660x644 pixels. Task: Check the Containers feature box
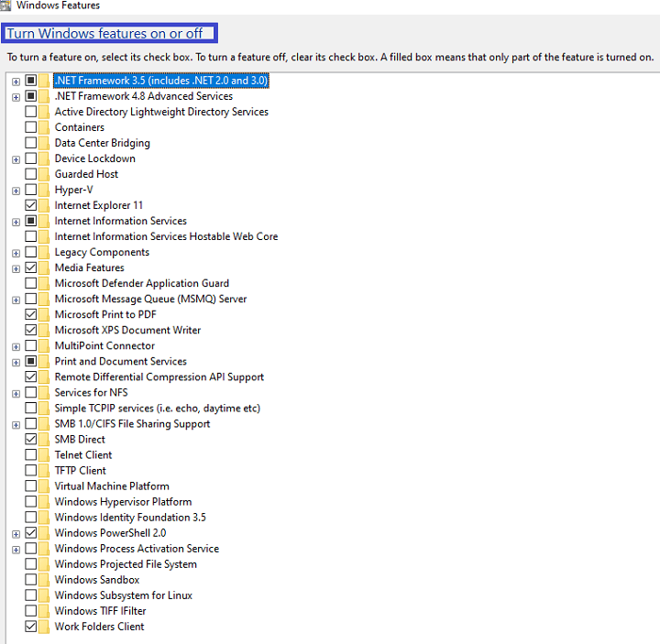31,127
